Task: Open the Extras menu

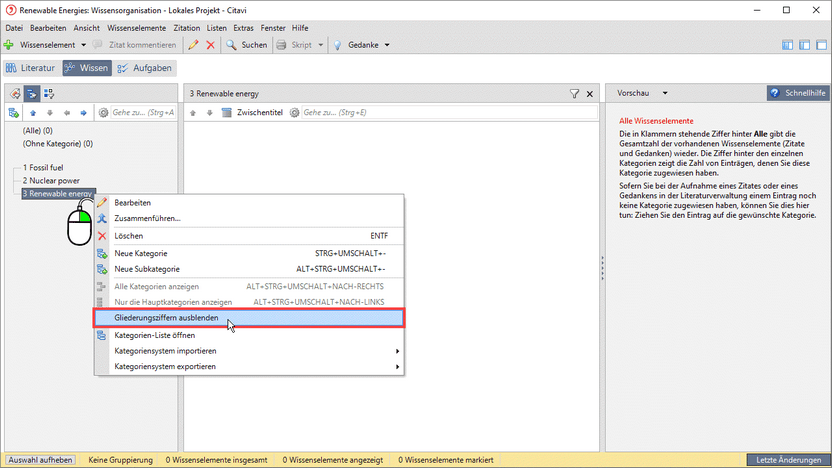Action: [x=244, y=28]
